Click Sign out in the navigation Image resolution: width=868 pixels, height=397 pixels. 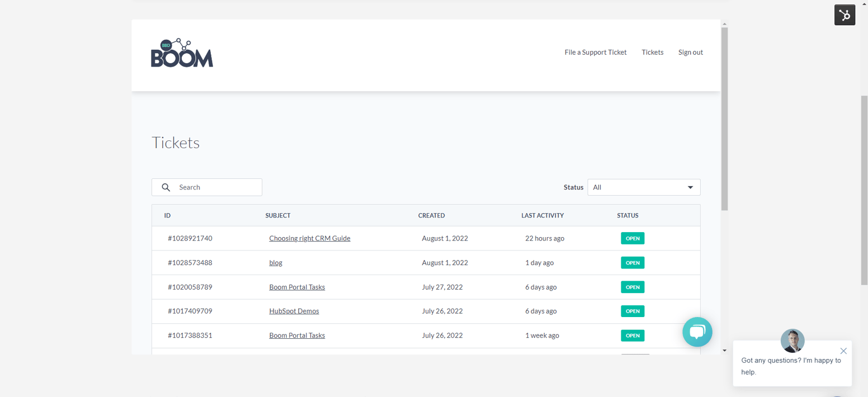pos(690,52)
